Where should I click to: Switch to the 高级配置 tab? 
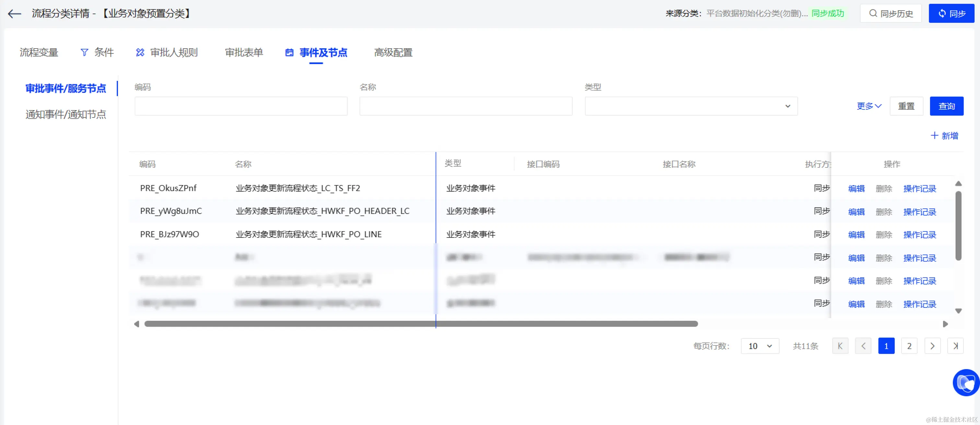coord(393,52)
